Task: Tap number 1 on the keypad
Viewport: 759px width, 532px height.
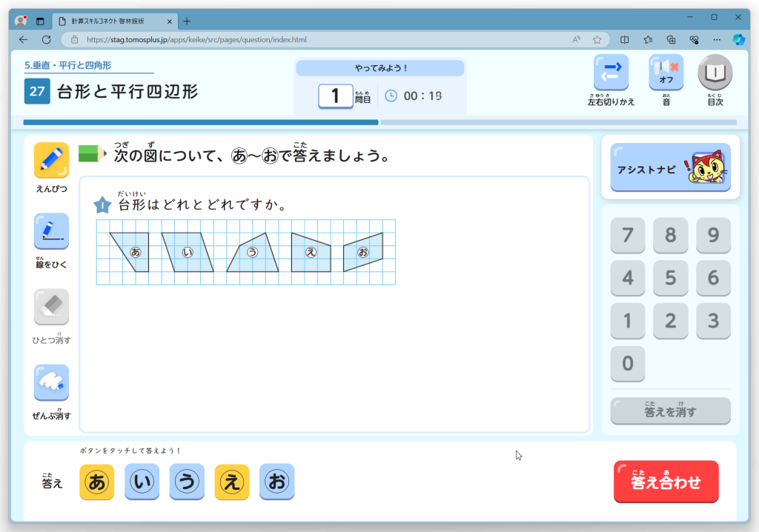Action: click(x=628, y=321)
